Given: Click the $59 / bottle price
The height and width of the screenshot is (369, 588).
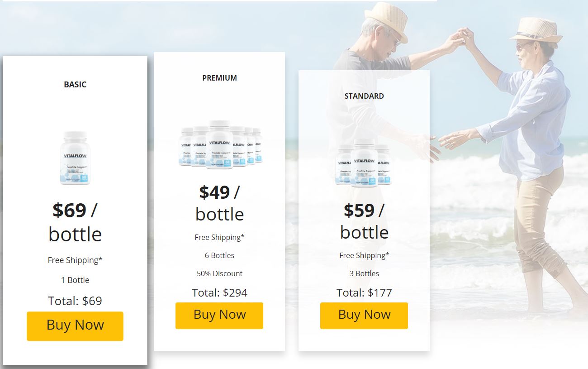Looking at the screenshot, I should (364, 221).
